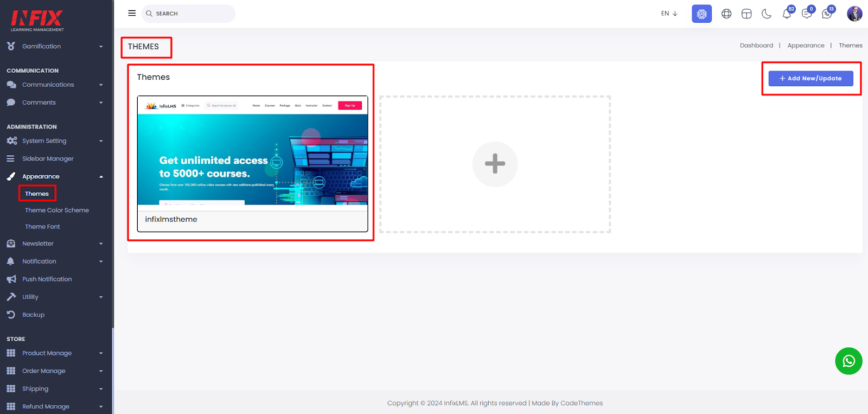This screenshot has width=868, height=414.
Task: Click the Utility tools icon
Action: (11, 297)
